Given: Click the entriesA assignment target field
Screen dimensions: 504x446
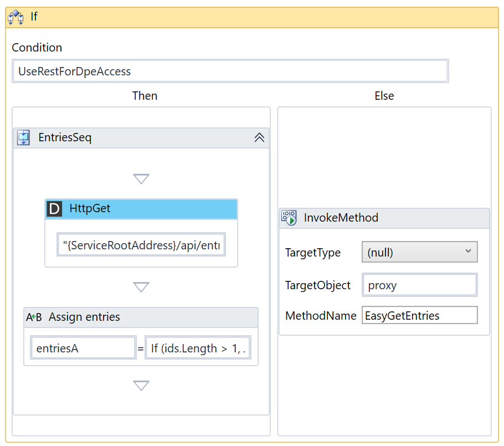Looking at the screenshot, I should tap(83, 348).
